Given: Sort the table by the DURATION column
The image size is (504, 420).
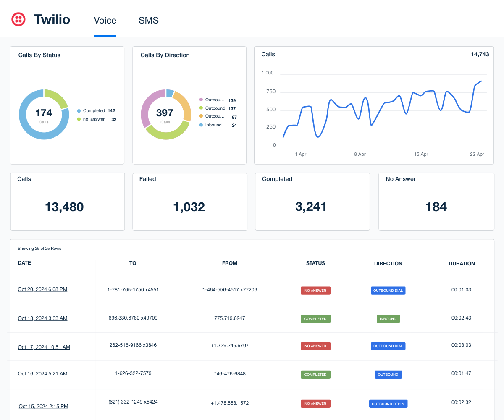Looking at the screenshot, I should point(462,263).
